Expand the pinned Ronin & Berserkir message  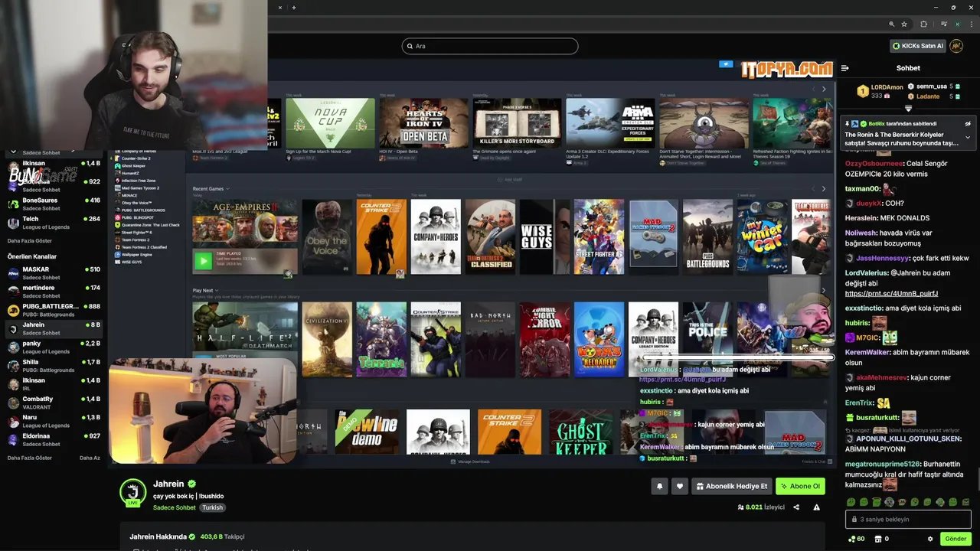[x=968, y=138]
